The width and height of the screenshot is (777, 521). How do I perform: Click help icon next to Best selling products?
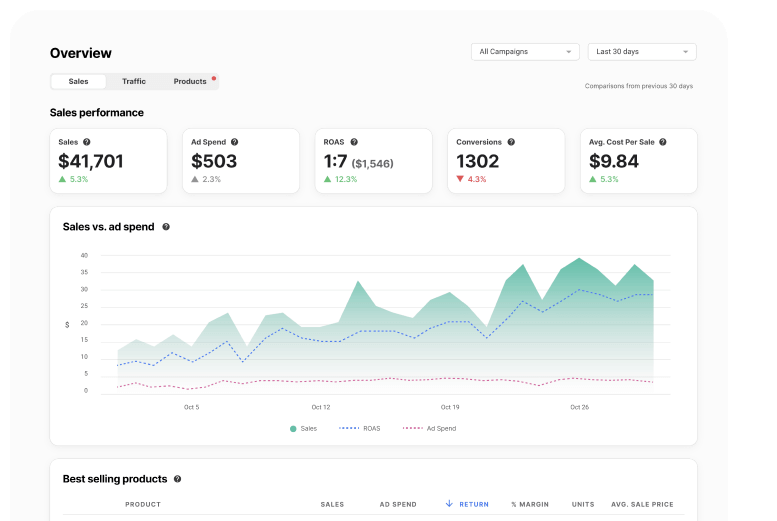177,479
